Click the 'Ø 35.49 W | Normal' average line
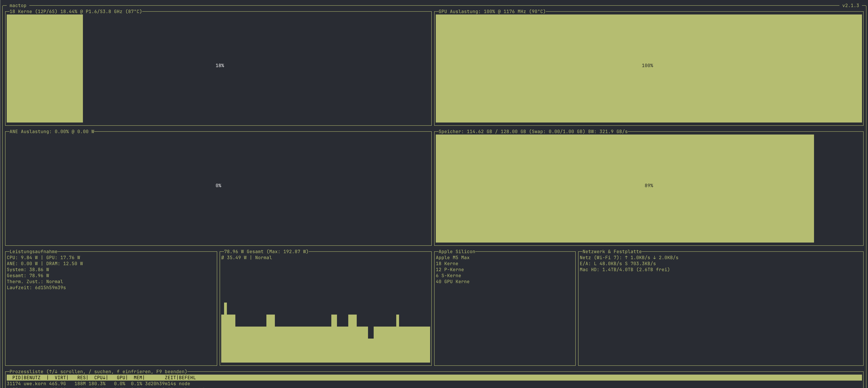868x388 pixels. tap(247, 258)
